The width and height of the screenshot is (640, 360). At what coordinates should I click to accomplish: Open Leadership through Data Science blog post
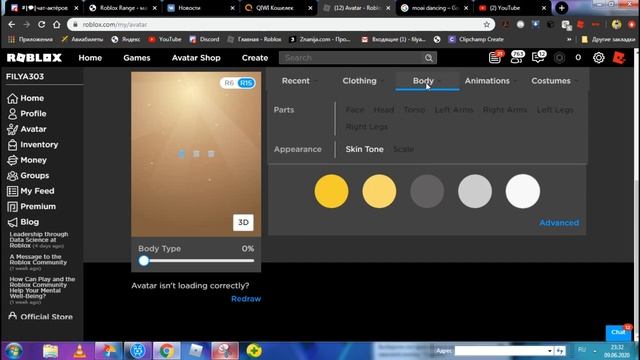click(39, 240)
